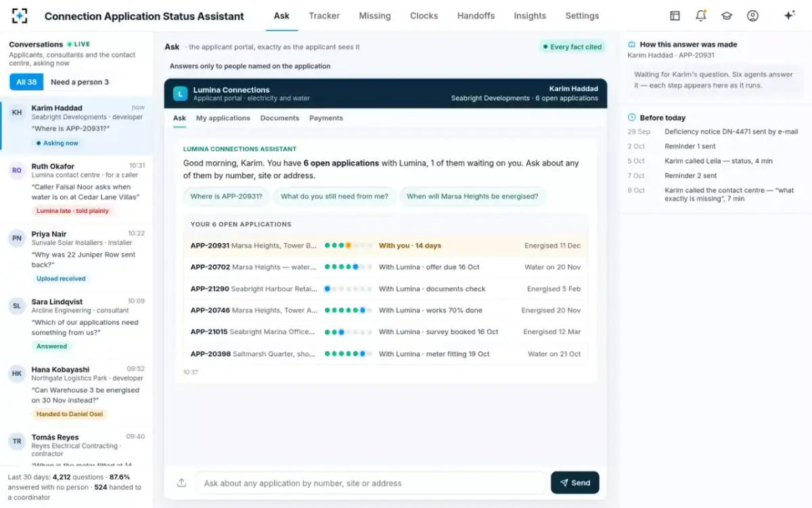Click the Answered tag on Sara Lindqvist
The height and width of the screenshot is (508, 812).
pos(51,346)
